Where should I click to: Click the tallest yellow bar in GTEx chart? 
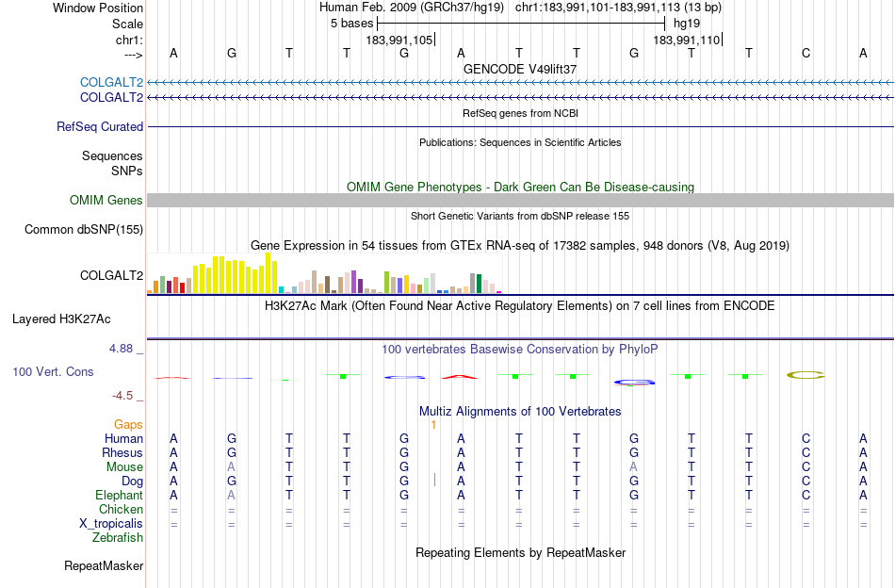(x=268, y=273)
